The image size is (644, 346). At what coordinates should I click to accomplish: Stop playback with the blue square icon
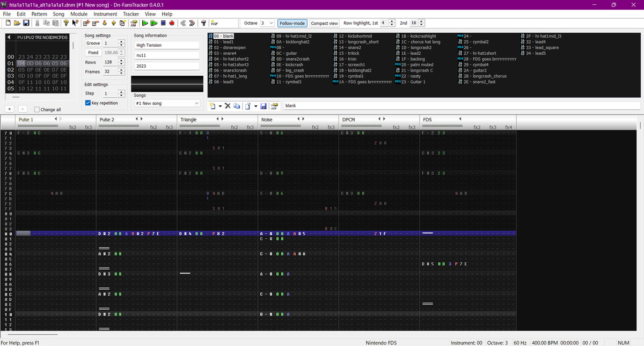pos(163,23)
